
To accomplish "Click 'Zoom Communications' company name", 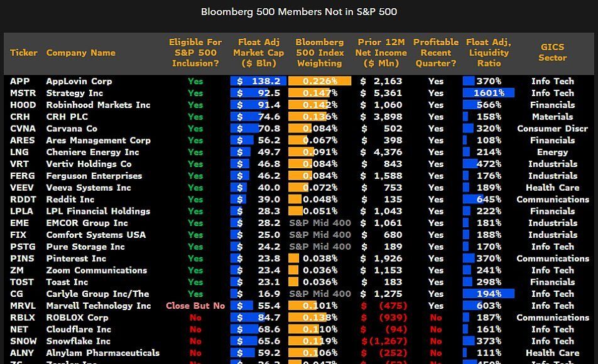I will click(97, 270).
